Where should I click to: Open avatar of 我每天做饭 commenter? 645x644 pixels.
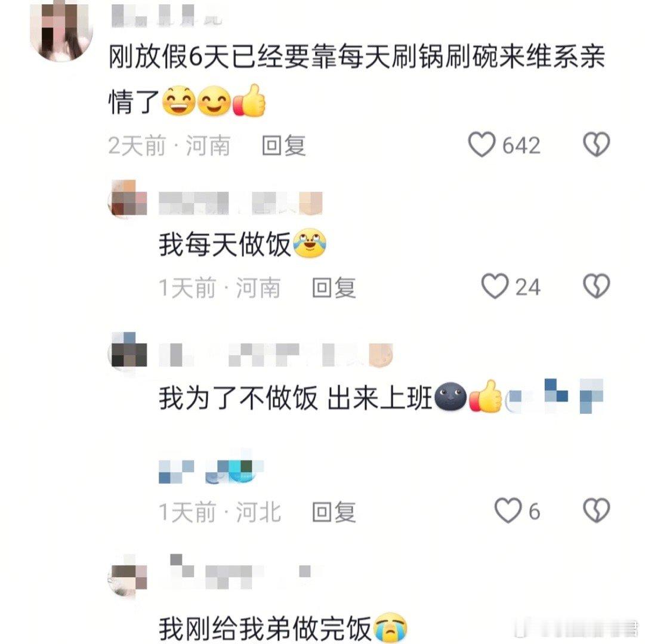coord(128,199)
